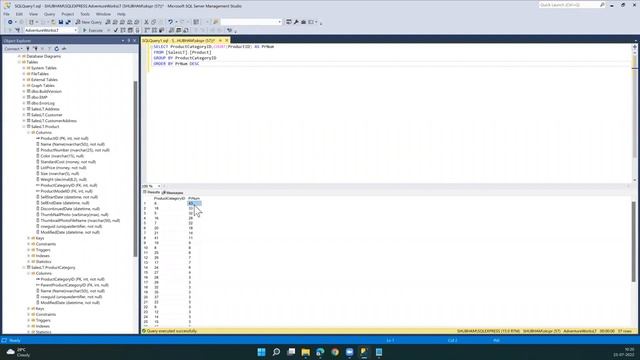Click the Cut scissors icon

(x=146, y=22)
